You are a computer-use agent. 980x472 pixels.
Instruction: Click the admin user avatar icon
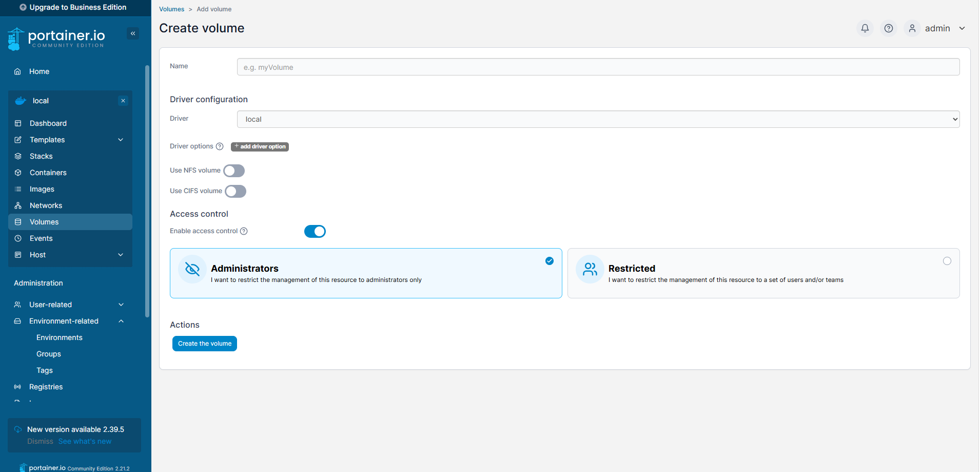(912, 28)
